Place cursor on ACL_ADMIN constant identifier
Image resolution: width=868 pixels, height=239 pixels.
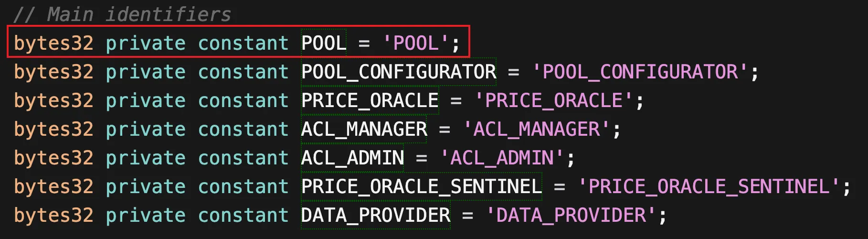(353, 158)
